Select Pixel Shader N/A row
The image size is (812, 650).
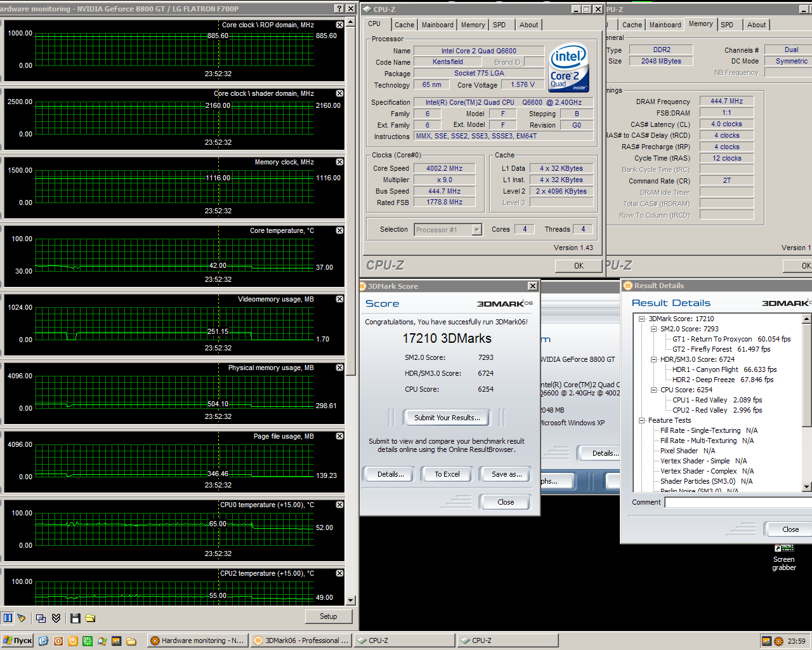pos(688,451)
